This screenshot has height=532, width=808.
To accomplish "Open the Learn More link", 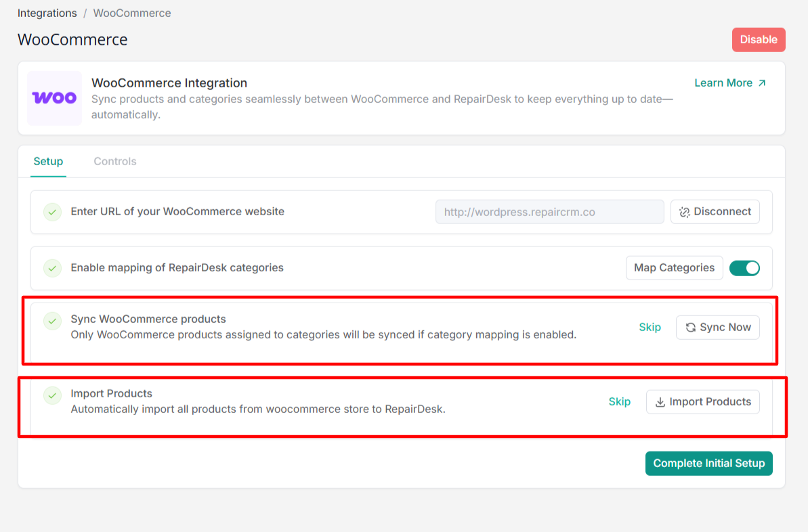I will [723, 83].
